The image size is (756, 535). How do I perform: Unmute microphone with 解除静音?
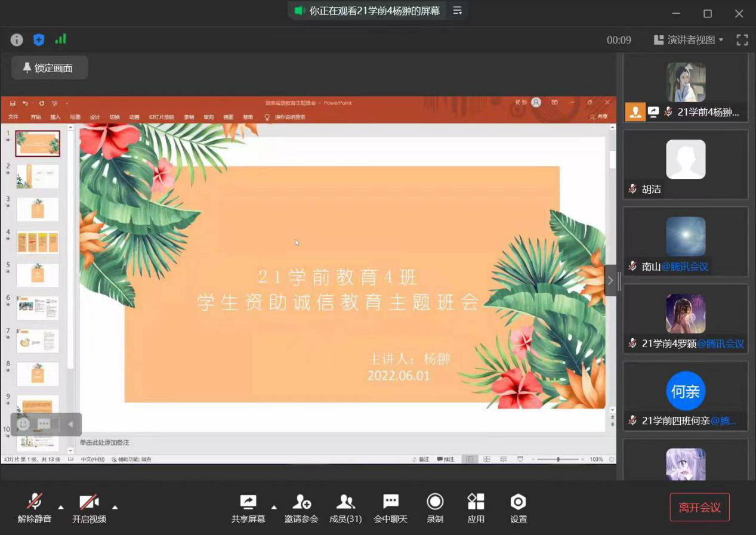(x=35, y=508)
